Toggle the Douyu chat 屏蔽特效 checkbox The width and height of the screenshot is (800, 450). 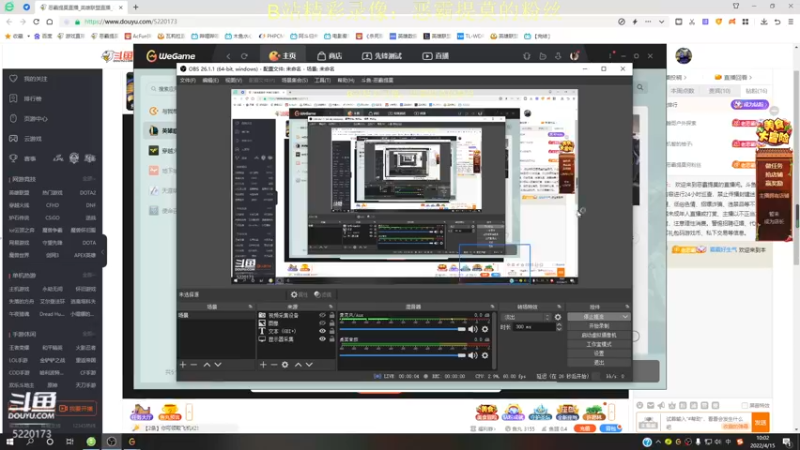coord(744,405)
